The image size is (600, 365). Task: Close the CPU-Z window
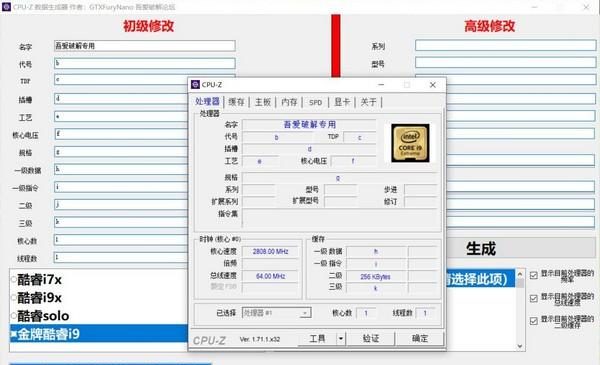point(432,85)
